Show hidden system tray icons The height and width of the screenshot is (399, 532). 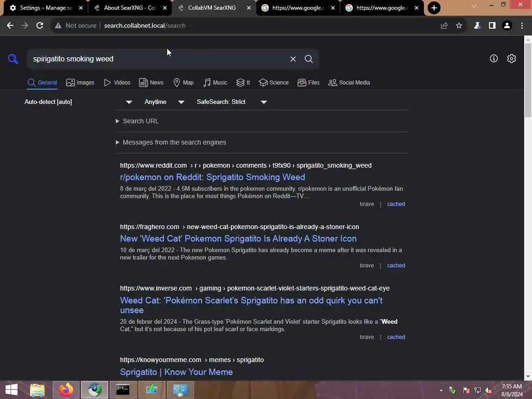[x=441, y=390]
